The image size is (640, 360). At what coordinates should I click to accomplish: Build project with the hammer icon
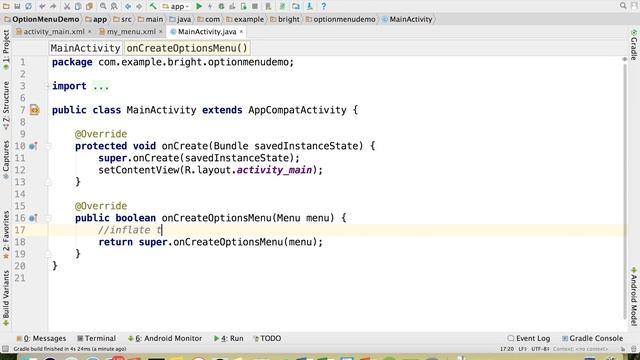click(x=153, y=6)
